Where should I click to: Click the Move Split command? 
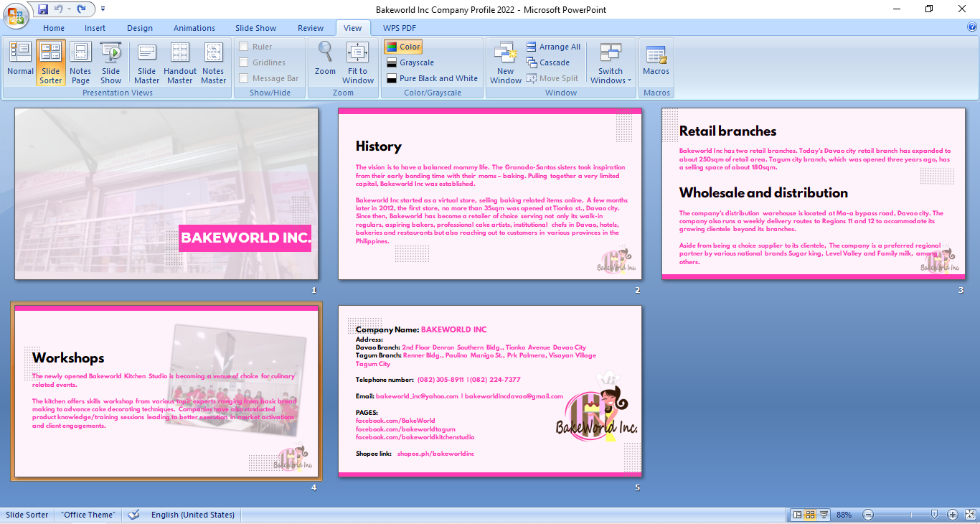[x=552, y=78]
